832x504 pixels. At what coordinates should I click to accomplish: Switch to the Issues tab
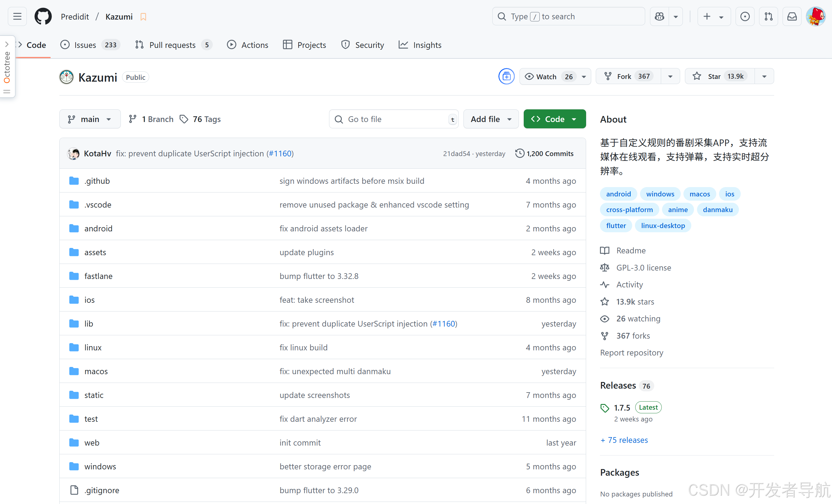point(85,45)
